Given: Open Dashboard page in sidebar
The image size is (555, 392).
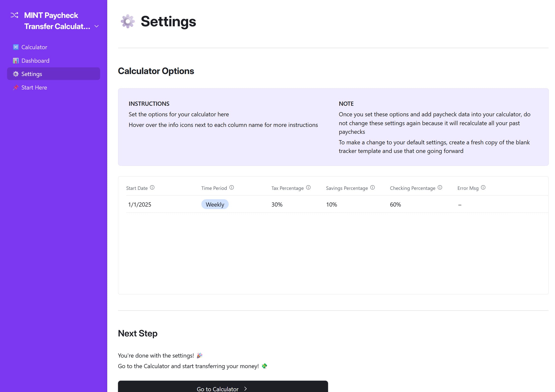Looking at the screenshot, I should [35, 61].
